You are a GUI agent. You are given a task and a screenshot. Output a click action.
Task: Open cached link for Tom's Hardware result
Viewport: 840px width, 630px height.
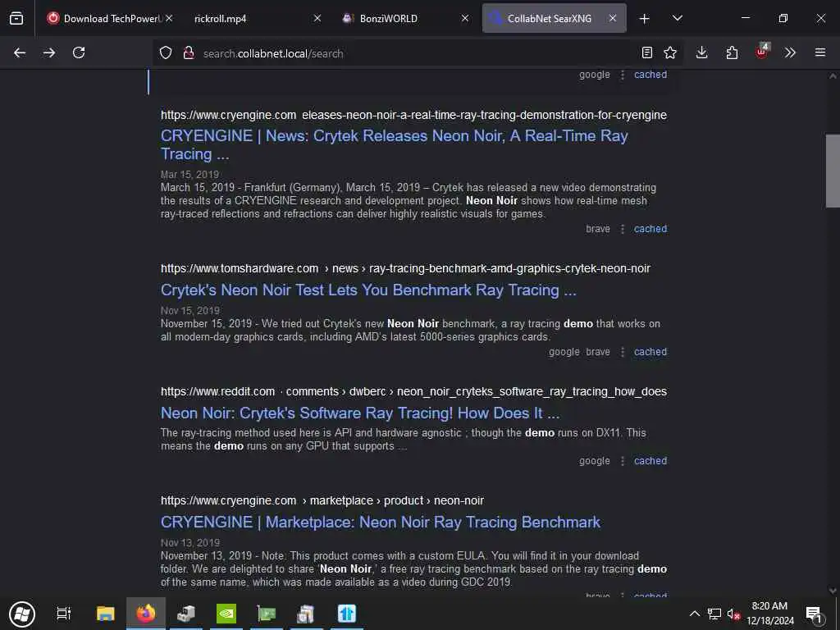click(651, 352)
